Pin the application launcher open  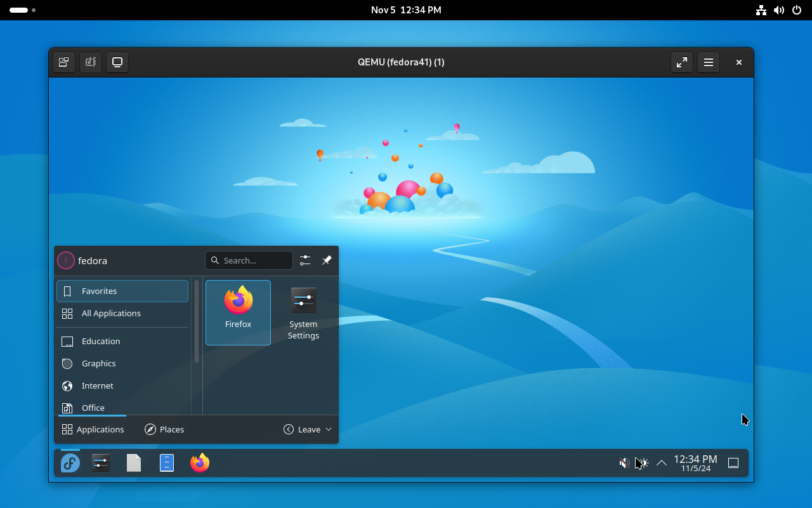pos(327,260)
